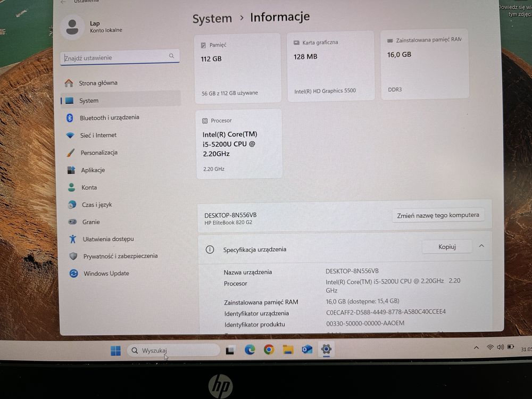Launch Google Chrome from taskbar
Viewport: 532px width, 399px height.
269,350
